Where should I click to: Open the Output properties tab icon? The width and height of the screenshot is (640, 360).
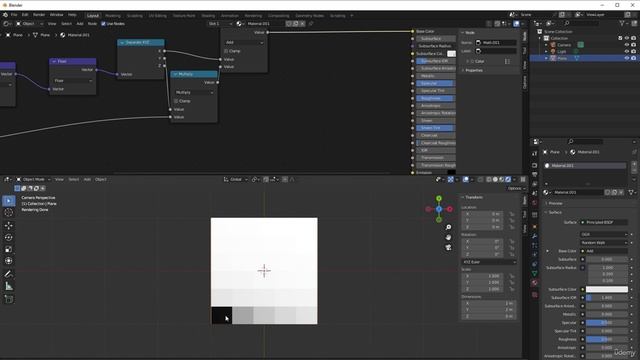tap(535, 174)
